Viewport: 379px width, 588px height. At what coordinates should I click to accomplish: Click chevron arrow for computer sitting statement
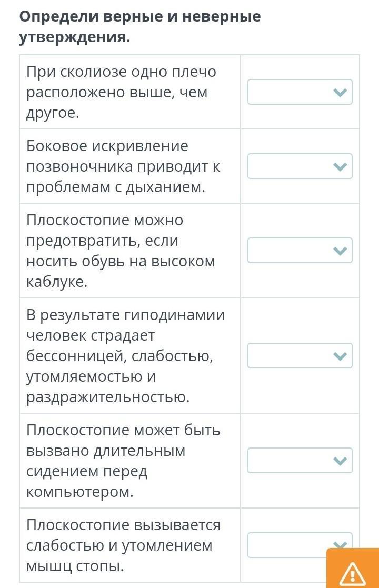tap(341, 461)
